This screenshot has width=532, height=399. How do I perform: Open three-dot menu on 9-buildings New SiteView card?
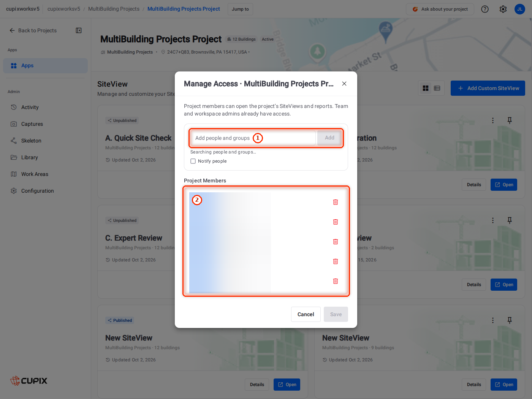pos(493,320)
